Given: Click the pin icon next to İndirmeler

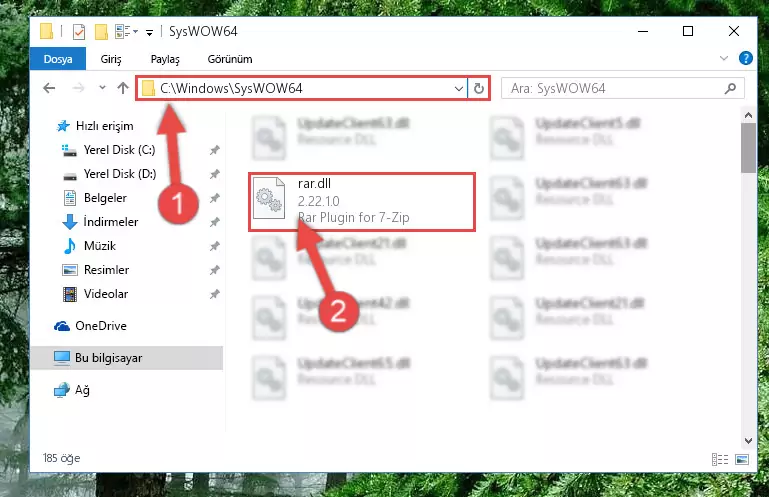Looking at the screenshot, I should [214, 223].
